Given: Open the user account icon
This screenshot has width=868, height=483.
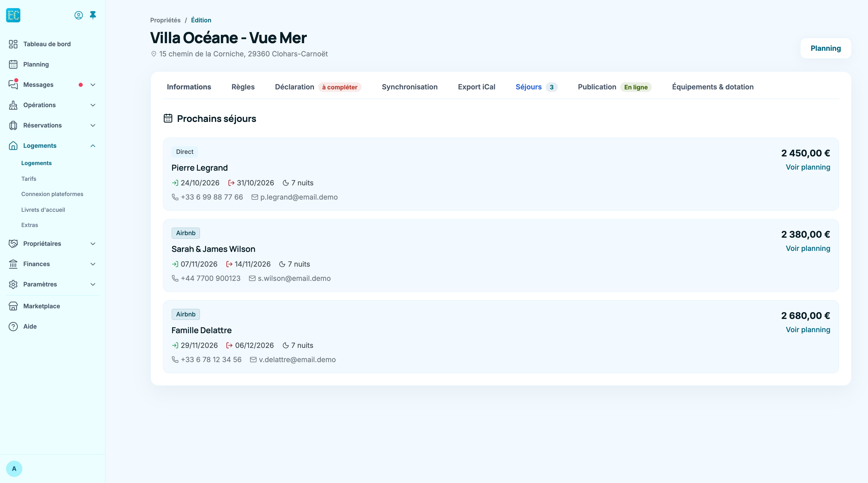Looking at the screenshot, I should pos(78,15).
